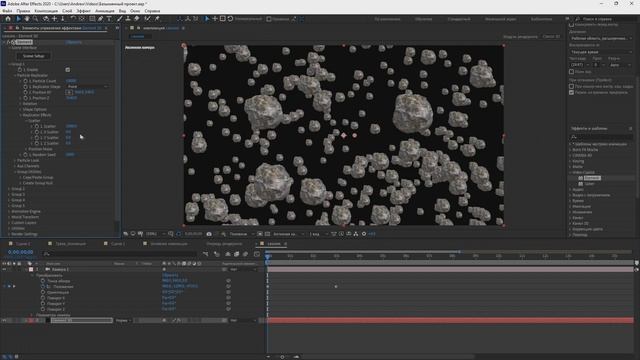Image resolution: width=640 pixels, height=360 pixels.
Task: Open the Композиция menu
Action: click(x=46, y=11)
